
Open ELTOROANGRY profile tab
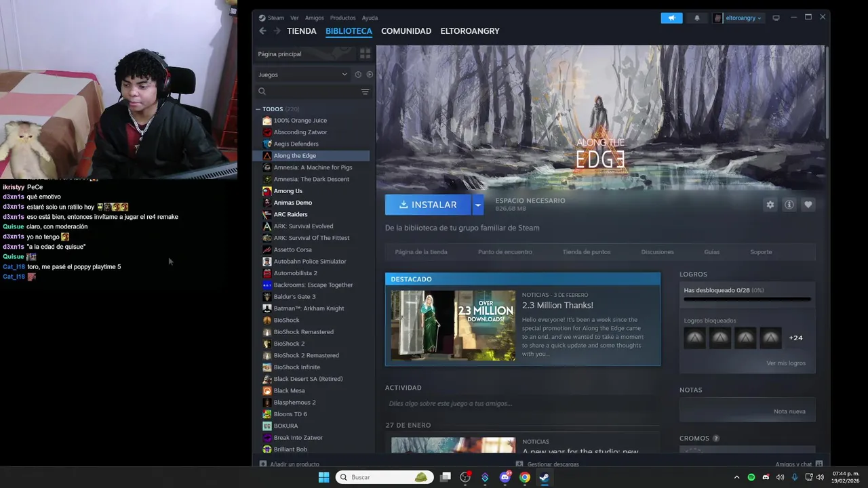(x=470, y=31)
